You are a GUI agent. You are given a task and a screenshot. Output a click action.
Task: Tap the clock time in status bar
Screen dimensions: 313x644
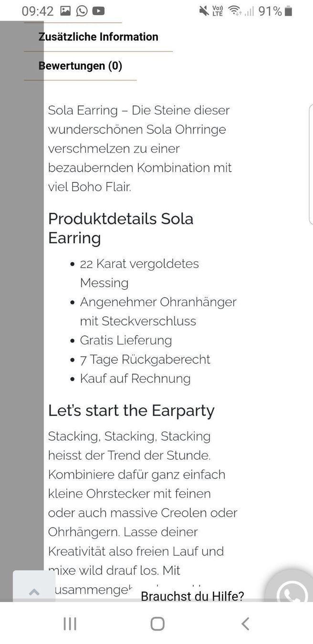pyautogui.click(x=38, y=11)
